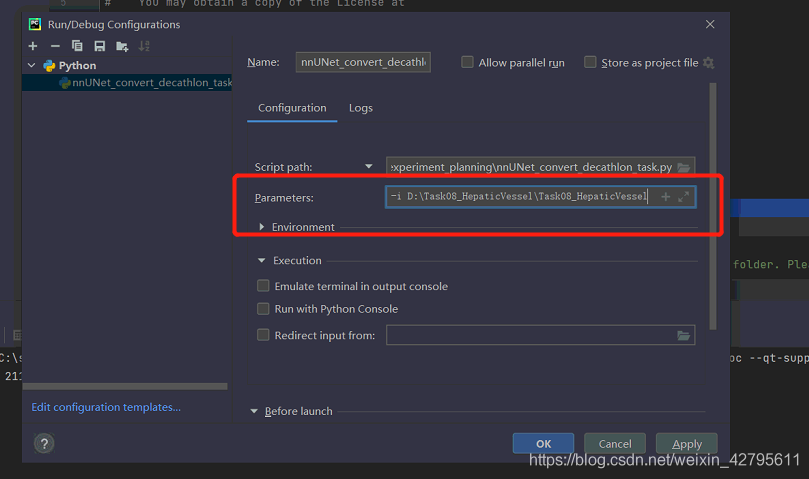The height and width of the screenshot is (479, 809).
Task: Enable Allow parallel run checkbox
Action: pyautogui.click(x=467, y=62)
